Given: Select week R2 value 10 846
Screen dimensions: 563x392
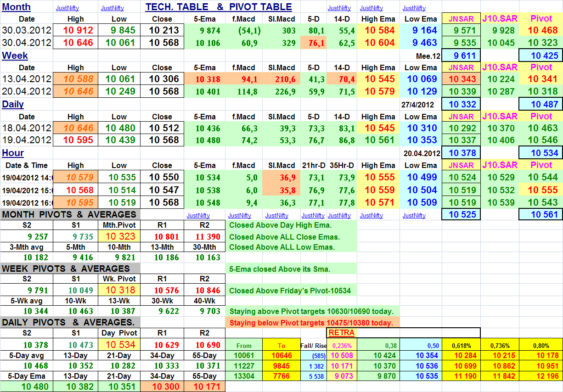Looking at the screenshot, I should [x=205, y=290].
